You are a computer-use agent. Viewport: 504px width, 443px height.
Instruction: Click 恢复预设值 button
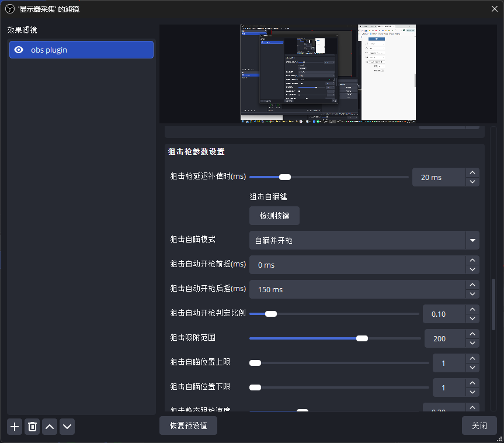189,425
